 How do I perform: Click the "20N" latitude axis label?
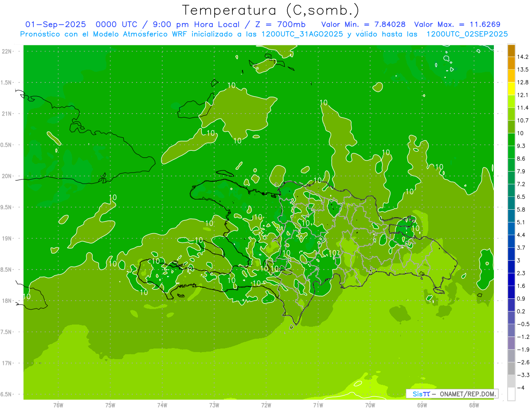(8, 176)
